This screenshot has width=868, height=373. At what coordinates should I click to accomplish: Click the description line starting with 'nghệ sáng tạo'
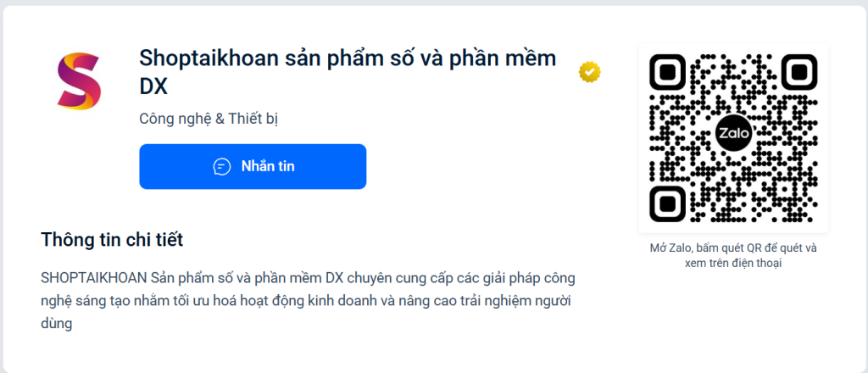pos(306,302)
